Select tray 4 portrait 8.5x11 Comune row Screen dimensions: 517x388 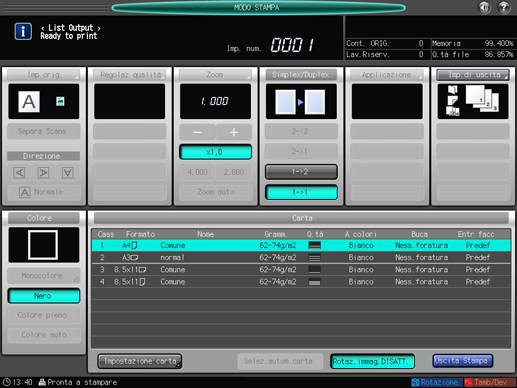[301, 282]
